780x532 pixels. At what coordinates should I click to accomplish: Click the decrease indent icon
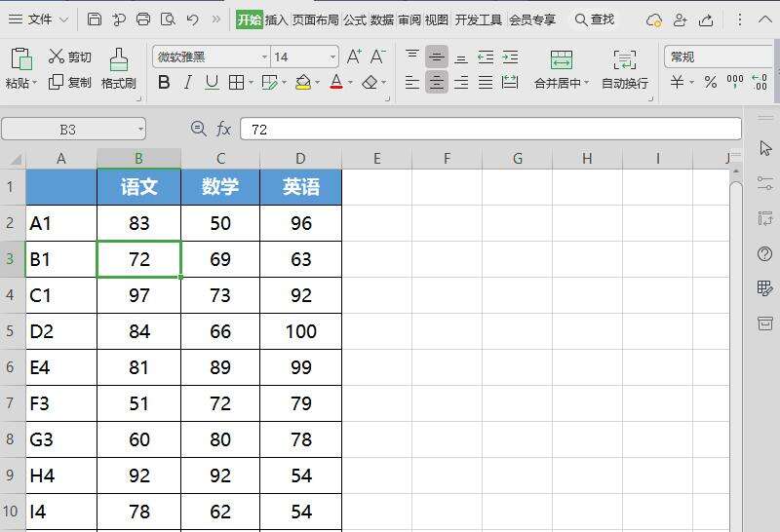[x=486, y=57]
